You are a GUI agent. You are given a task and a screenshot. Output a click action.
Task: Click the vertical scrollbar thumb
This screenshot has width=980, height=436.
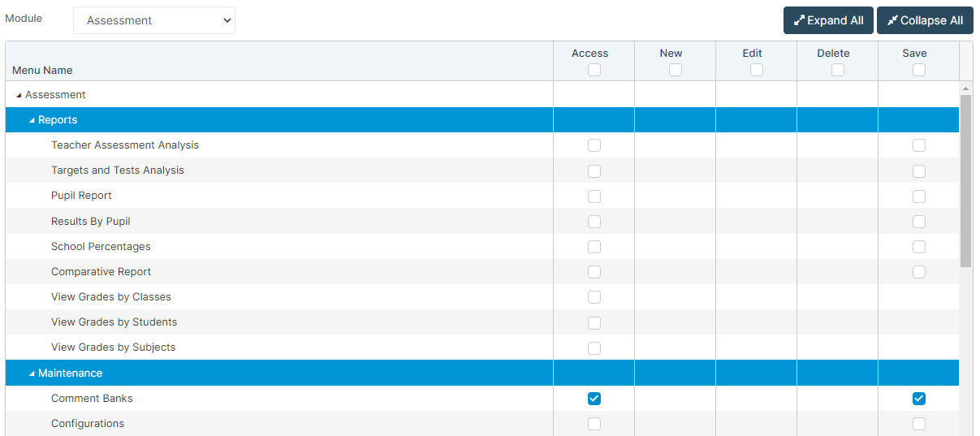tap(965, 179)
